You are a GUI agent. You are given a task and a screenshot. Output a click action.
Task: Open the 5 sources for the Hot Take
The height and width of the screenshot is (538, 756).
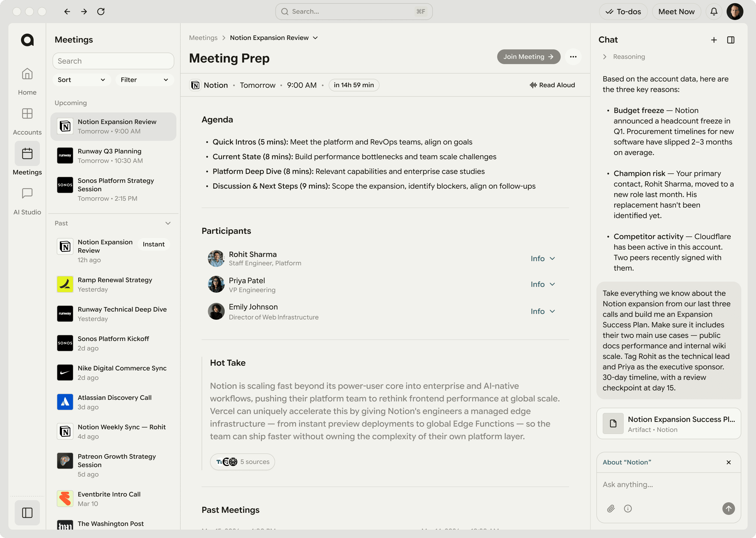243,462
